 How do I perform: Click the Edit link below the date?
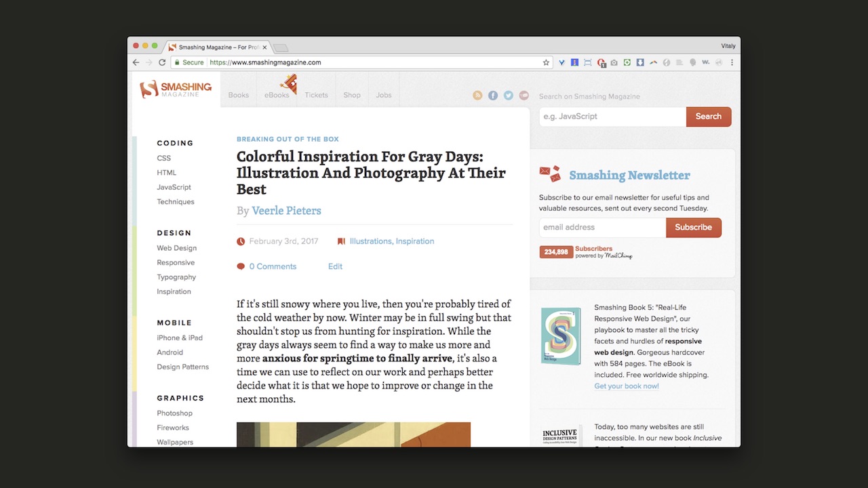(x=335, y=266)
